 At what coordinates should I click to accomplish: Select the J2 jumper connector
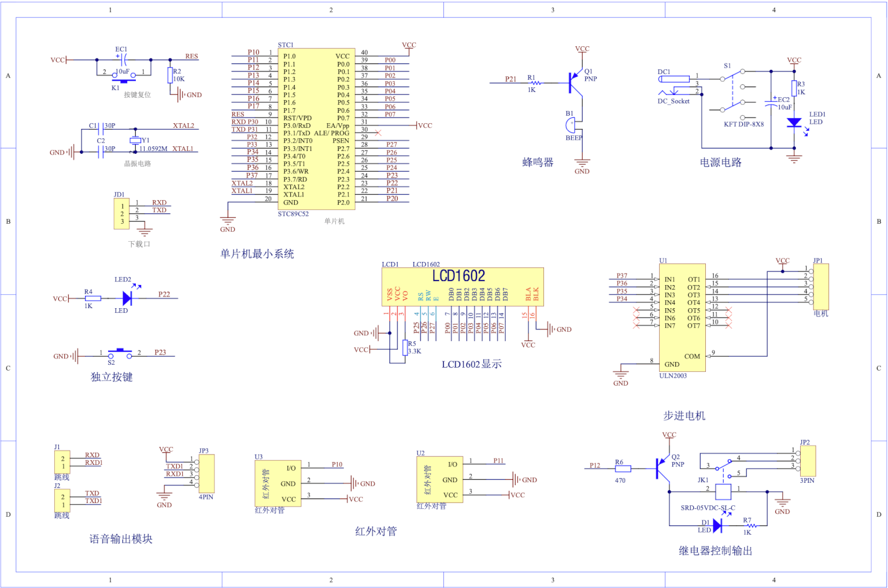point(62,501)
